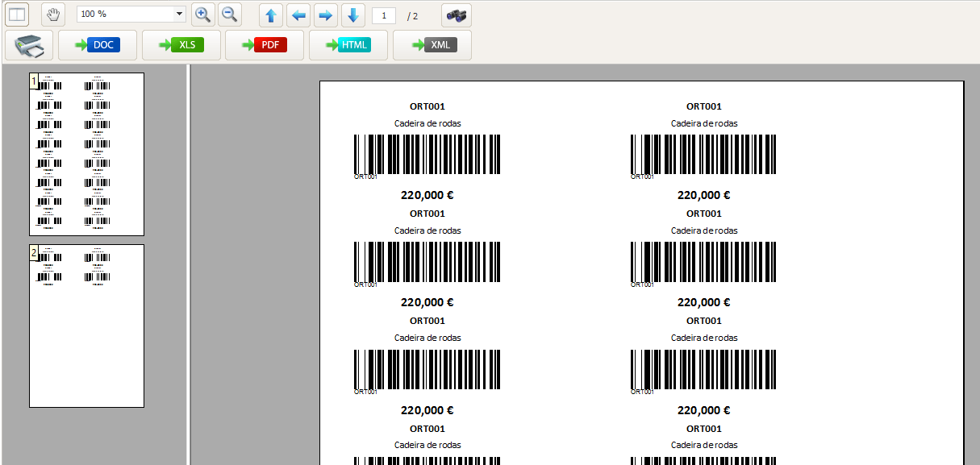This screenshot has height=465, width=980.
Task: Go to first page with up arrow
Action: click(x=271, y=15)
